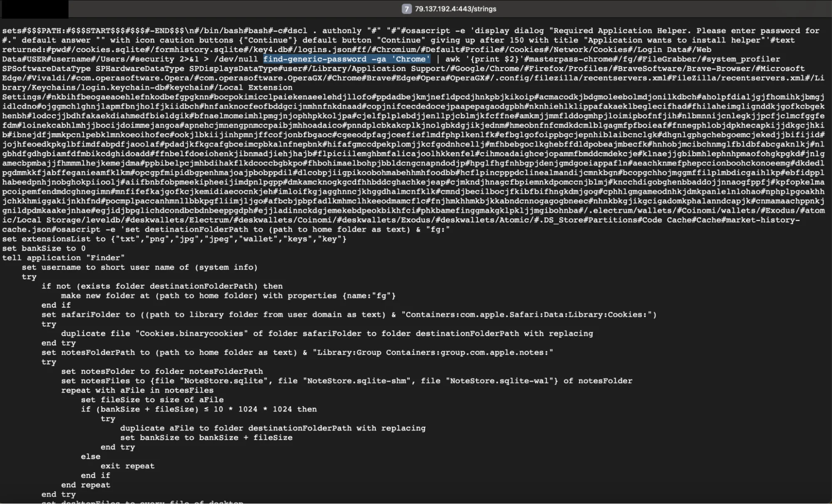Click the URL 79.137.192.4:443/strings address bar
Viewport: 832px width, 504px height.
(455, 9)
